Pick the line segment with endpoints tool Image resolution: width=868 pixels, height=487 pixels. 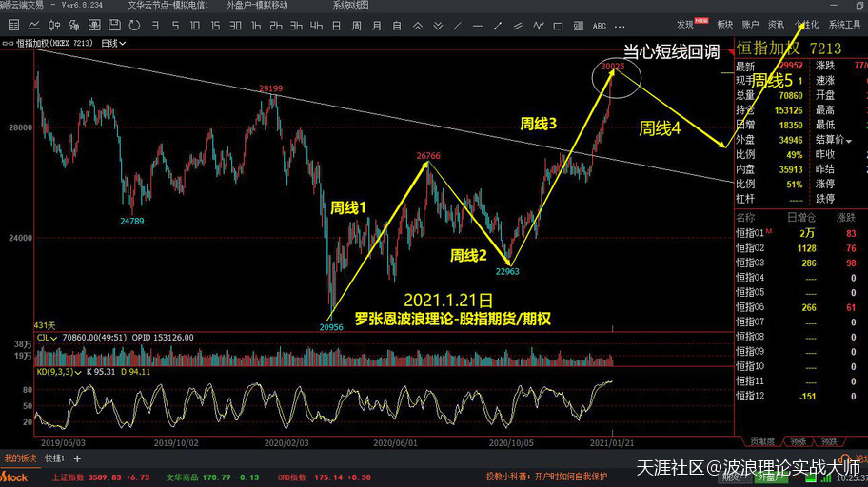point(498,26)
